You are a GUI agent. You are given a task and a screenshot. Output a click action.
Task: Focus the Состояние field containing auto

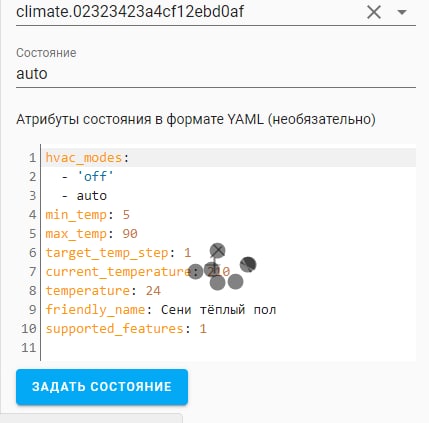tap(216, 74)
